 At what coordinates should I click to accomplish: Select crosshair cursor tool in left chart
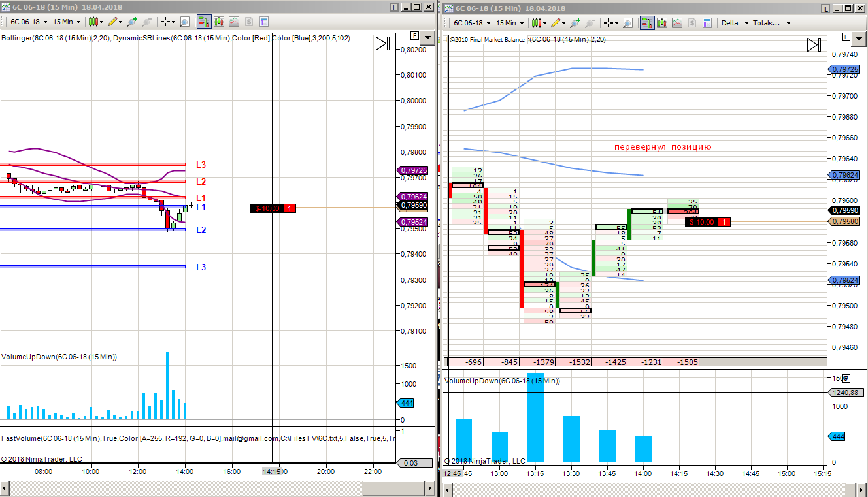(166, 22)
